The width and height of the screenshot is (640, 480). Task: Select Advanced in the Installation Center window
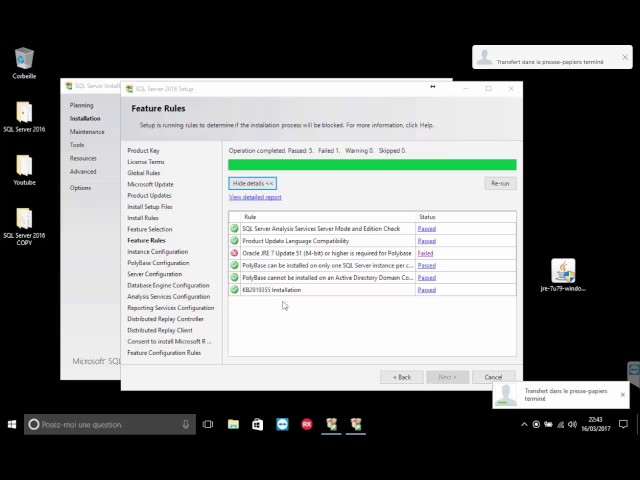(83, 171)
